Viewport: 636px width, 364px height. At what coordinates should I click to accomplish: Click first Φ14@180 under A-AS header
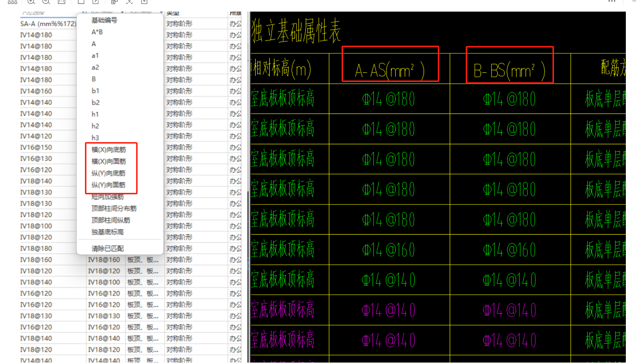click(x=388, y=99)
